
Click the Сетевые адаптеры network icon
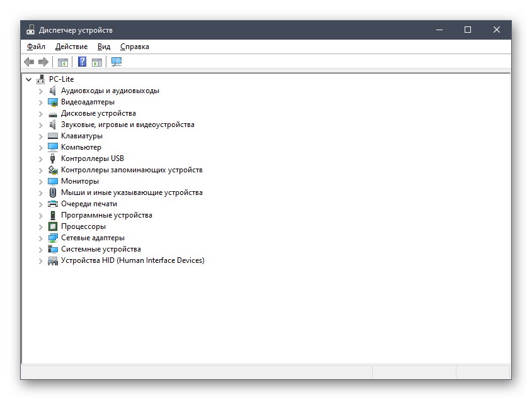(x=53, y=238)
